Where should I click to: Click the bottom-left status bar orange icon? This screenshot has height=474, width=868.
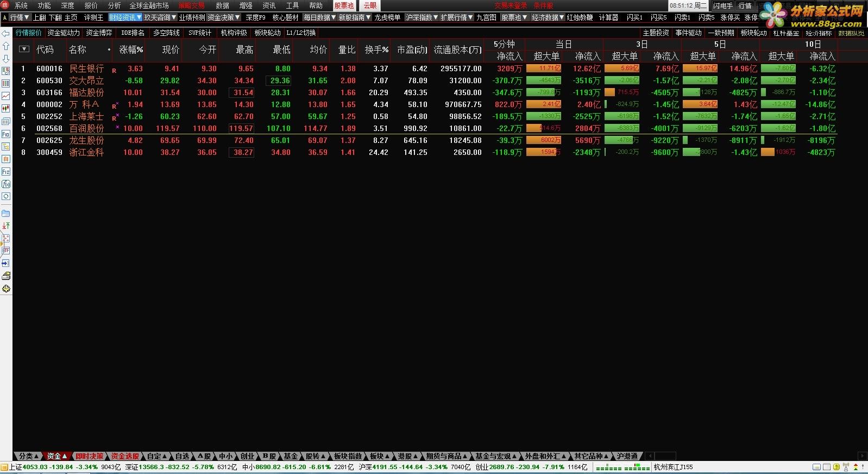pyautogui.click(x=4, y=467)
